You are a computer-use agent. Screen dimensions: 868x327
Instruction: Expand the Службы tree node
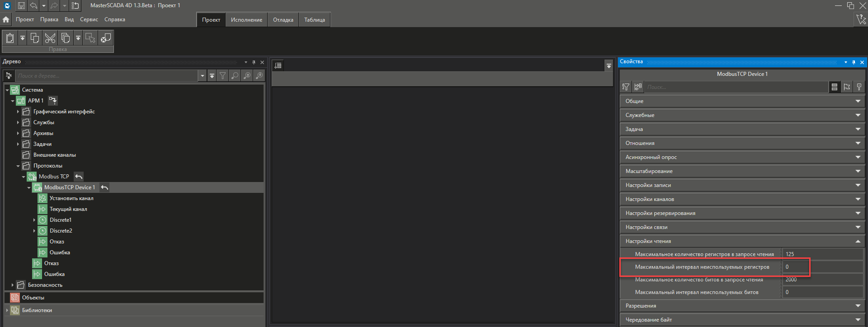pos(18,122)
